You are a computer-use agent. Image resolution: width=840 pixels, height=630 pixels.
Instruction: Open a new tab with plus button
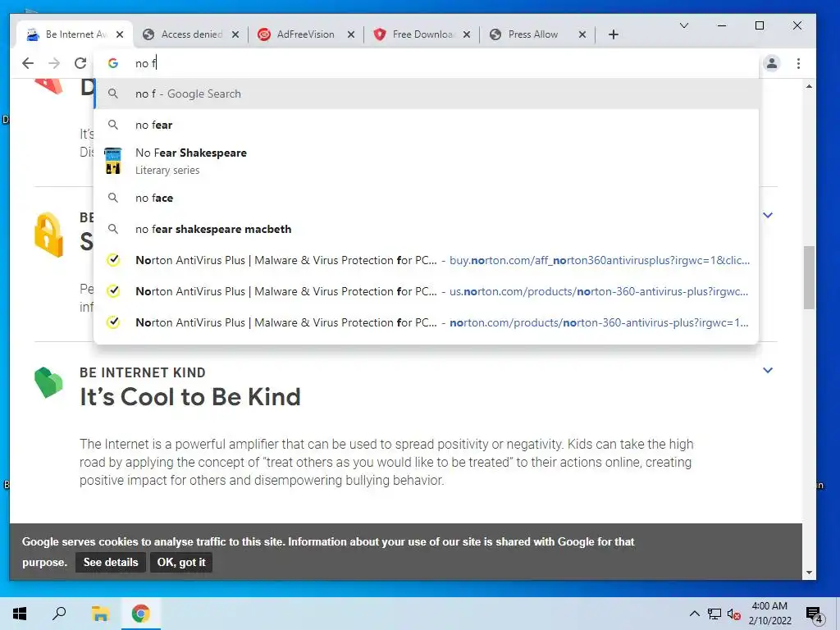pos(614,34)
